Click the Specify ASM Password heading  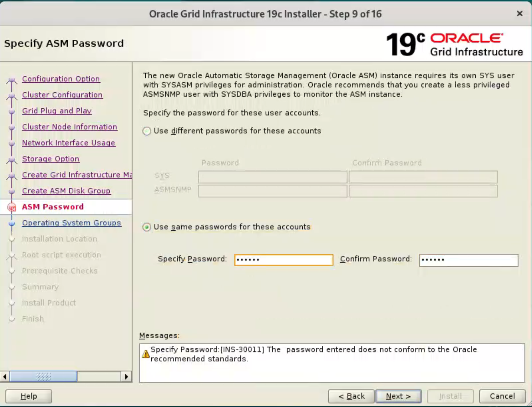coord(64,43)
